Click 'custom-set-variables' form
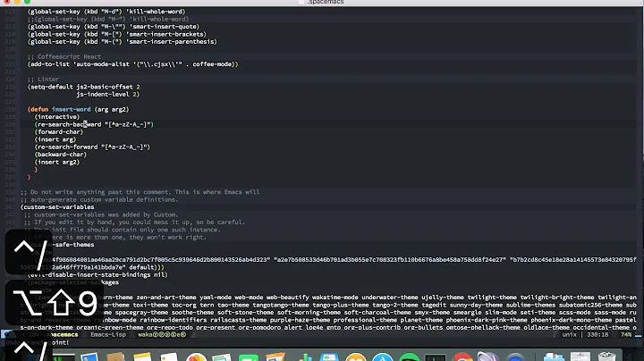The height and width of the screenshot is (361, 644). (59, 207)
